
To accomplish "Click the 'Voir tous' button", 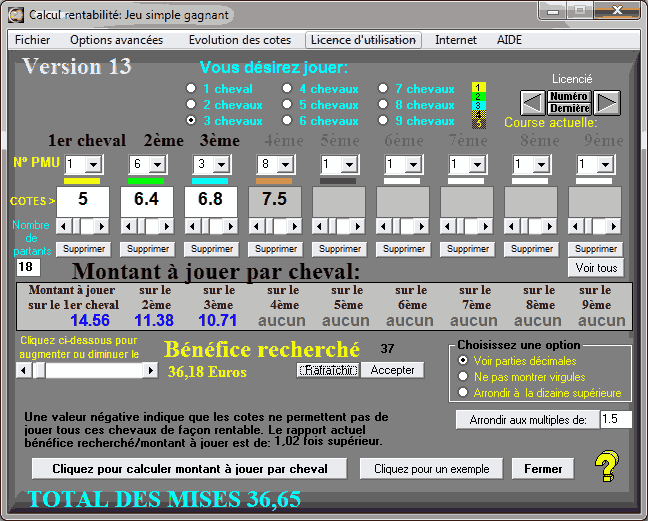I will click(596, 268).
